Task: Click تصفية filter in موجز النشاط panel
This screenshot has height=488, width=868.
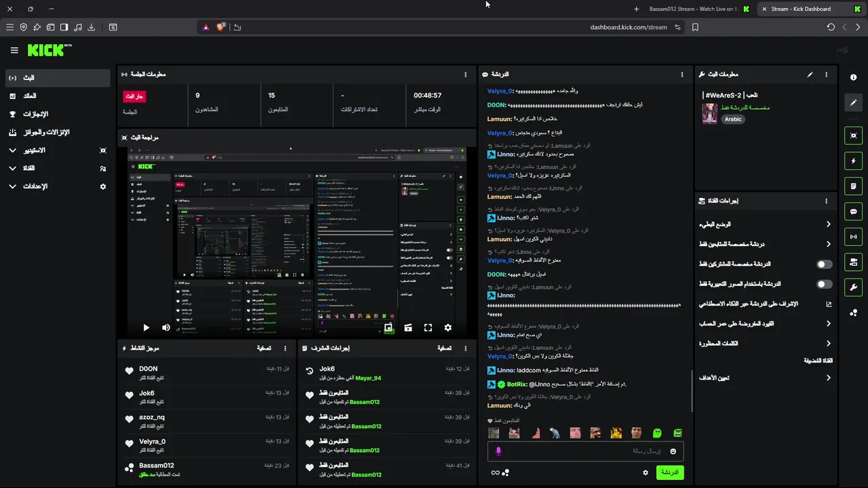Action: (264, 348)
